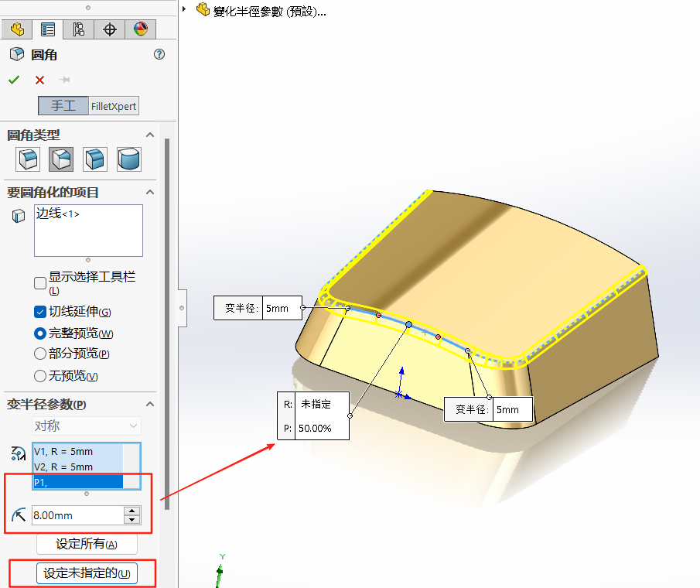The image size is (700, 588).
Task: Select 边线<1> in the items list
Action: [57, 214]
